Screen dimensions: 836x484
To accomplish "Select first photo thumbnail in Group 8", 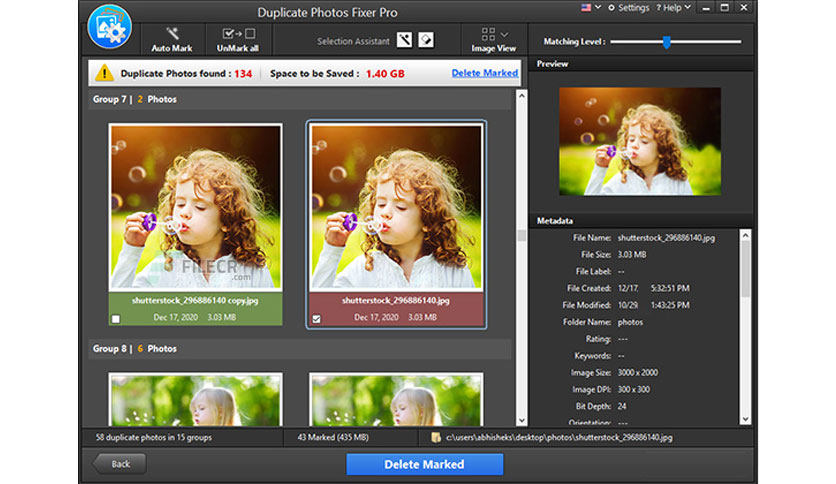I will [x=196, y=399].
